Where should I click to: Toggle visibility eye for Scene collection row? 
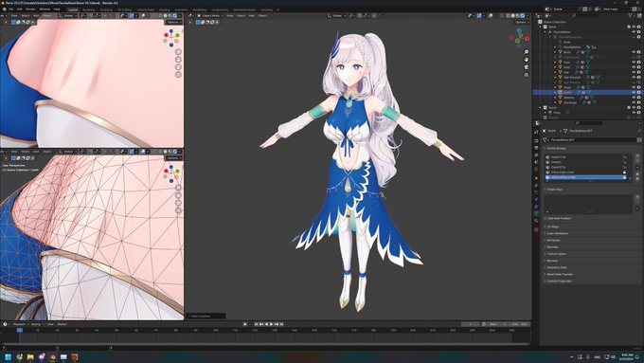pos(634,107)
